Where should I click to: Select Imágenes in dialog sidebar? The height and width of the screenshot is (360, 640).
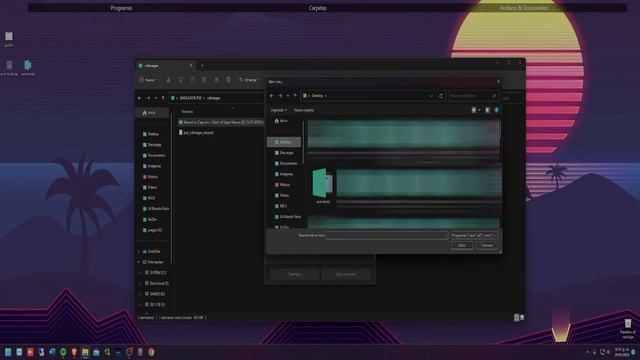click(284, 174)
